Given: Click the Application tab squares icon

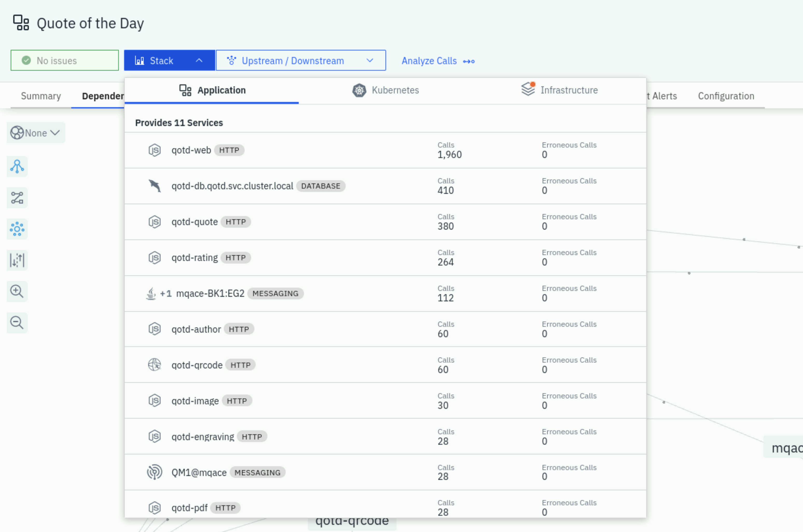Looking at the screenshot, I should click(185, 90).
